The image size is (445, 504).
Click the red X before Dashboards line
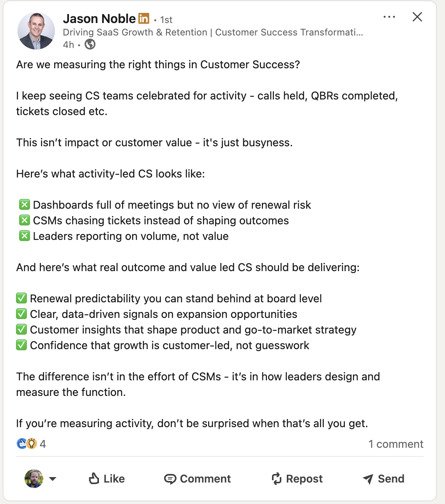[x=25, y=204]
